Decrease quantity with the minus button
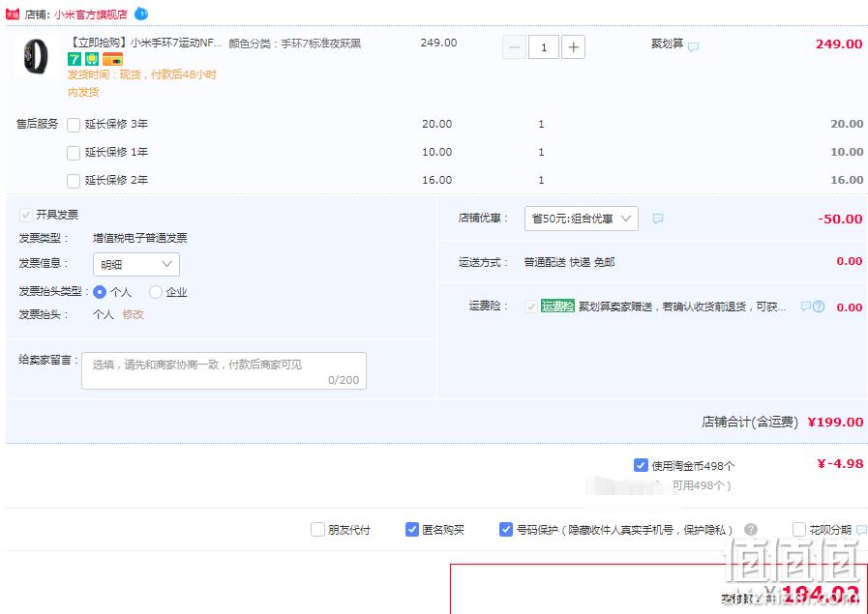Viewport: 868px width, 614px height. tap(514, 47)
